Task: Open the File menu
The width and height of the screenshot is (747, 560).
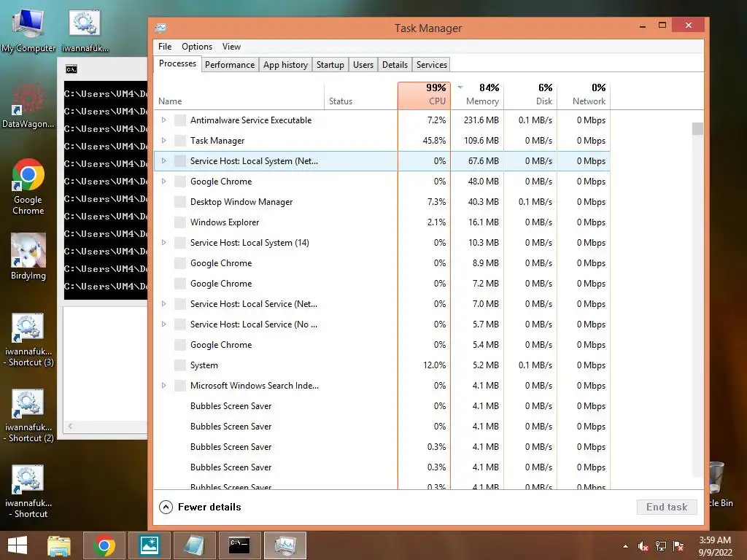Action: click(x=165, y=47)
